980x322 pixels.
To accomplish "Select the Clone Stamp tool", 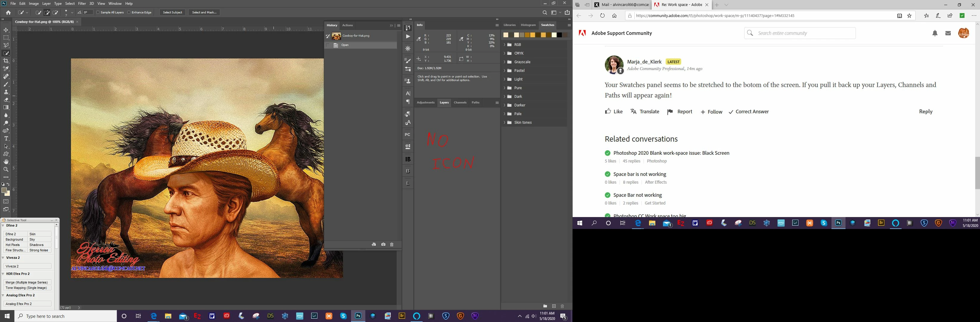I will point(6,92).
